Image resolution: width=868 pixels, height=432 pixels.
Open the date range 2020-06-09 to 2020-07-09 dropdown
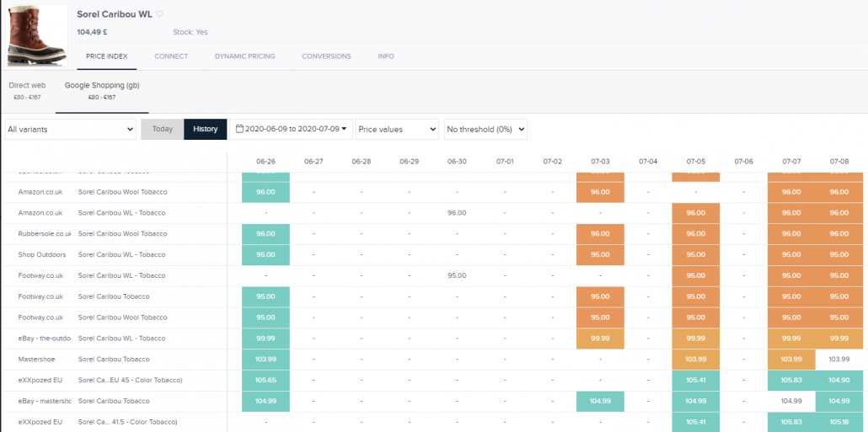[x=292, y=129]
